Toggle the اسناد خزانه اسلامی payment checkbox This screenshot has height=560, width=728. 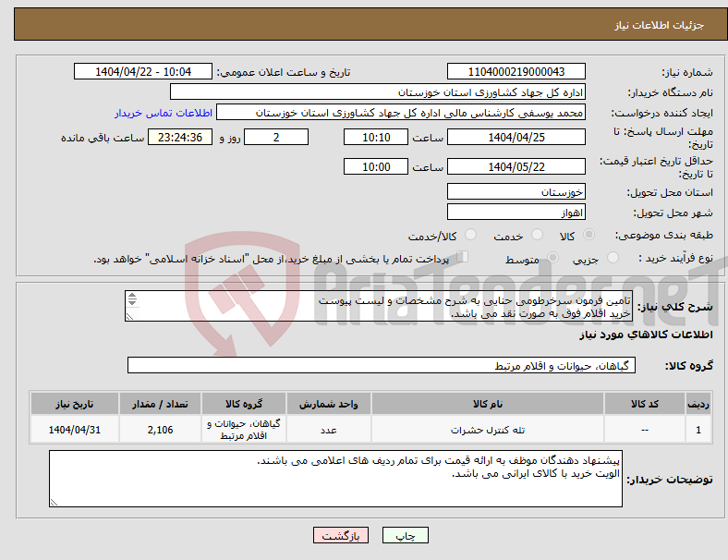(462, 257)
